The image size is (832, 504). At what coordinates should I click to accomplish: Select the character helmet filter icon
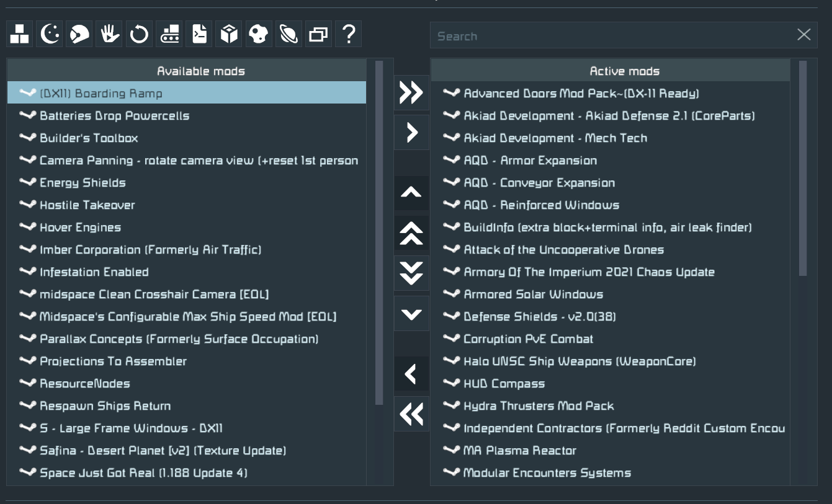coord(79,34)
